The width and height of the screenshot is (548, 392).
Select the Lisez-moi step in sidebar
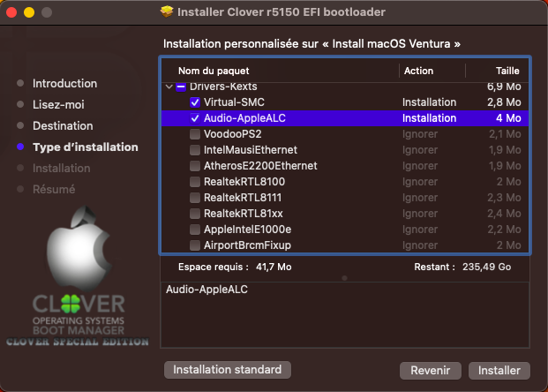[58, 104]
